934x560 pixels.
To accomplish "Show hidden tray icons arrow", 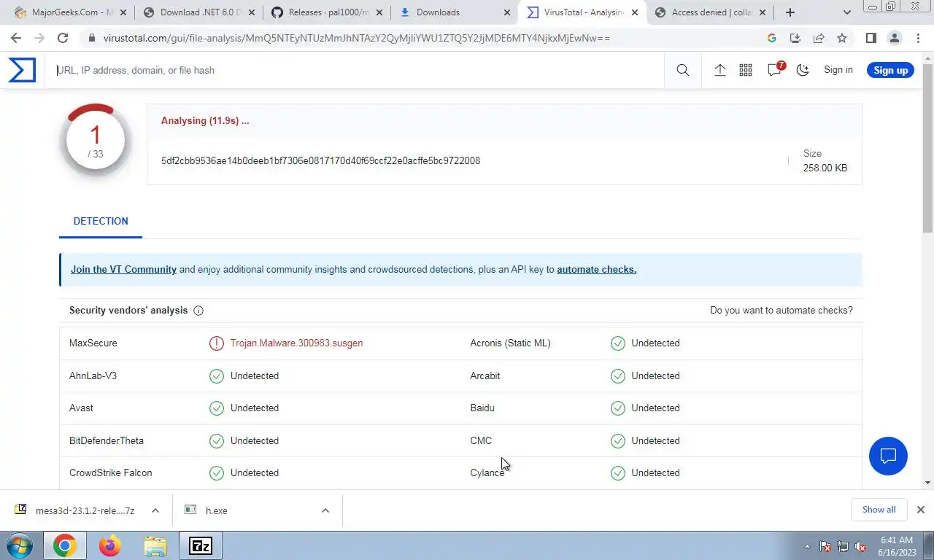I will (807, 546).
